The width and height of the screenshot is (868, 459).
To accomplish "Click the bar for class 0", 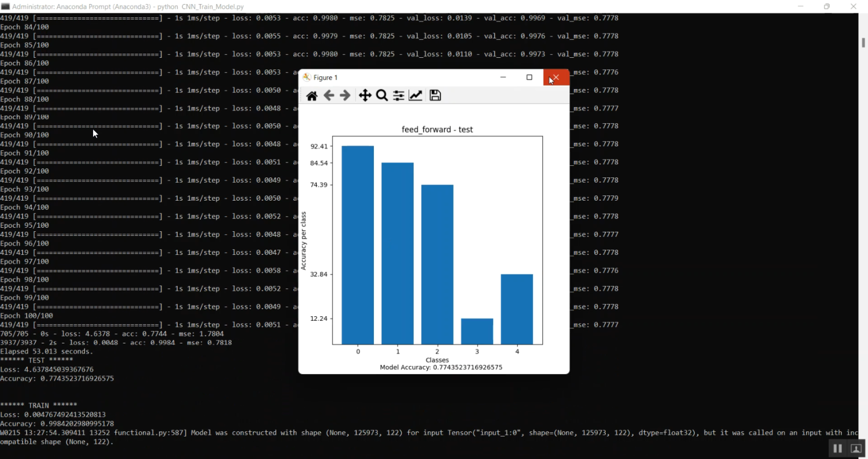I will point(358,245).
